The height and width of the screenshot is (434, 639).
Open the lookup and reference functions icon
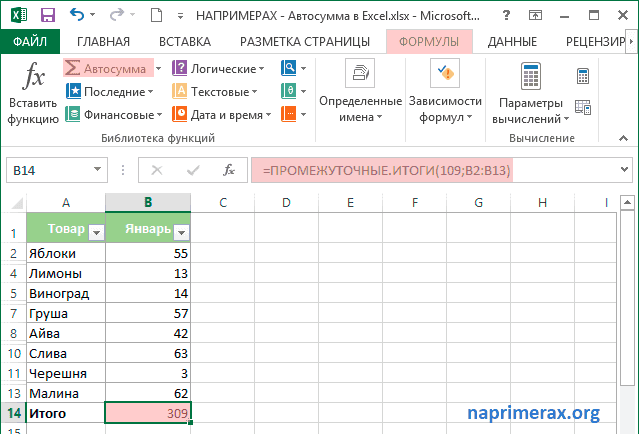pos(292,68)
